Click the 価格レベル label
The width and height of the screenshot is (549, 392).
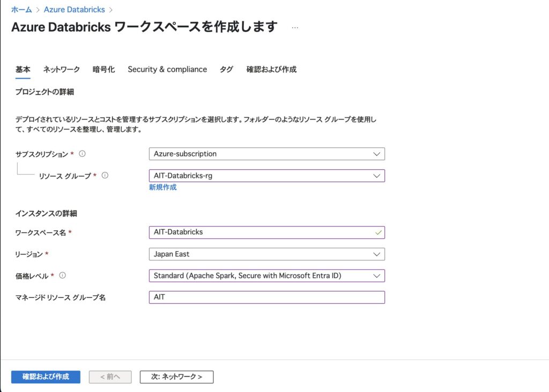point(32,276)
